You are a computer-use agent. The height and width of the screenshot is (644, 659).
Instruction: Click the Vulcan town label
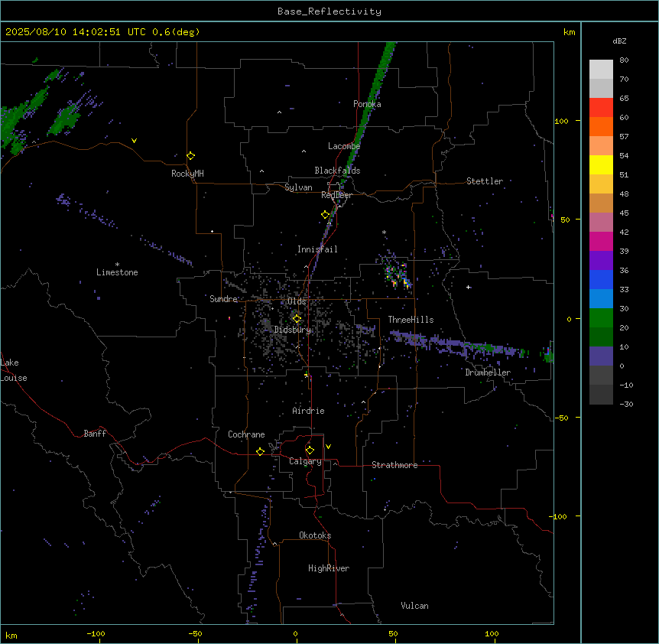415,606
